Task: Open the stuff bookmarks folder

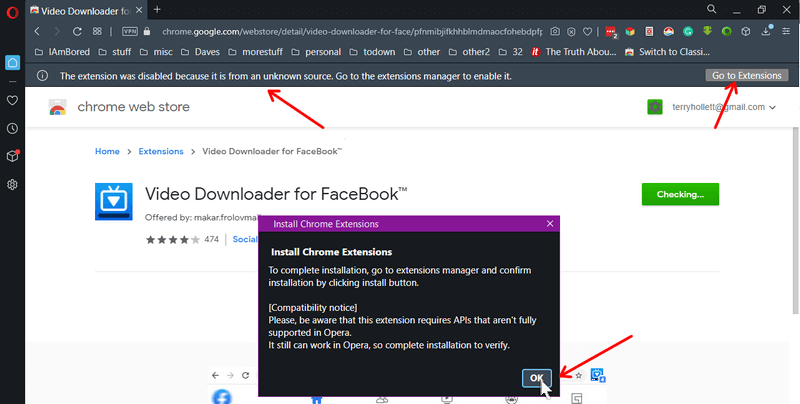Action: tap(114, 52)
